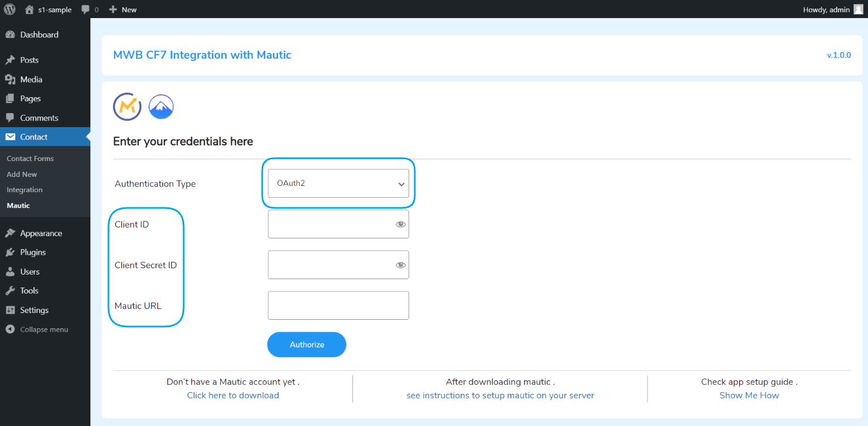Click the Appearance brush icon
Viewport: 868px width, 426px height.
click(10, 233)
